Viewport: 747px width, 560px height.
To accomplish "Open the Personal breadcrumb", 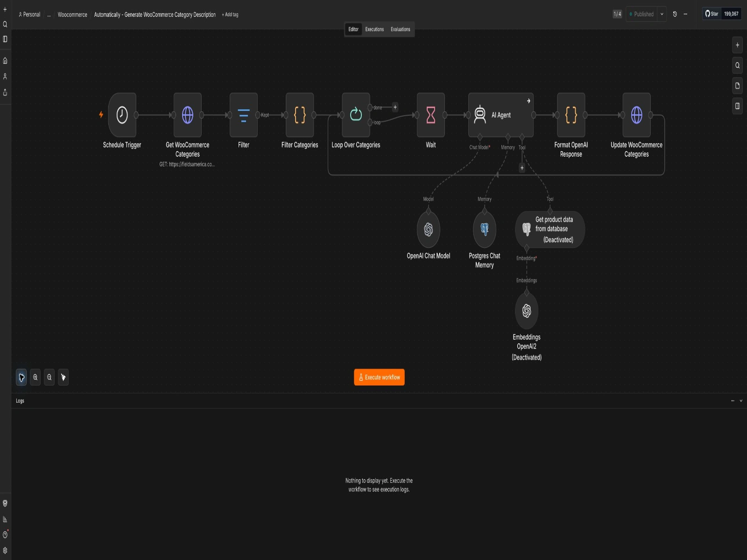I will coord(29,14).
